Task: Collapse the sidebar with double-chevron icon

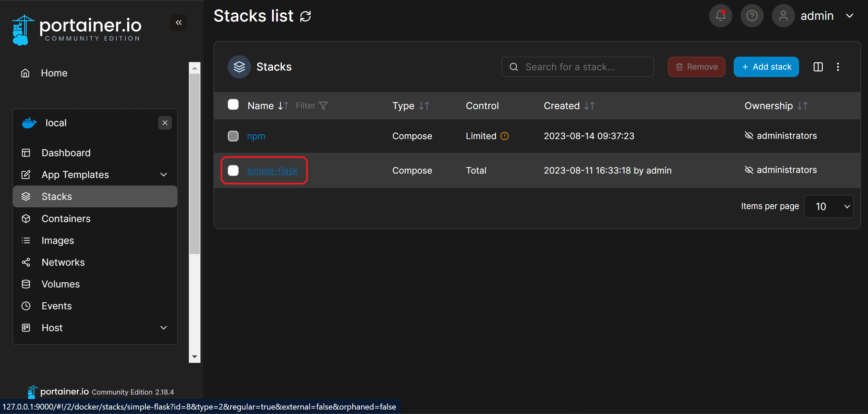Action: click(179, 23)
